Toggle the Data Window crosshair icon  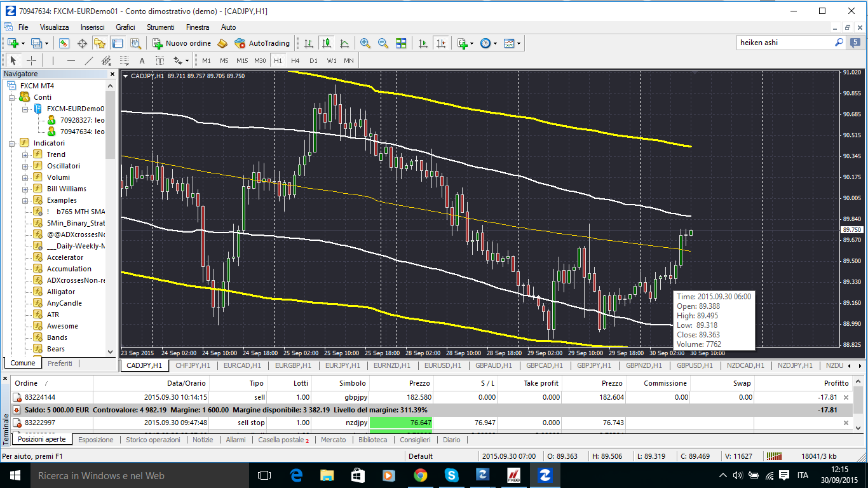click(x=82, y=43)
